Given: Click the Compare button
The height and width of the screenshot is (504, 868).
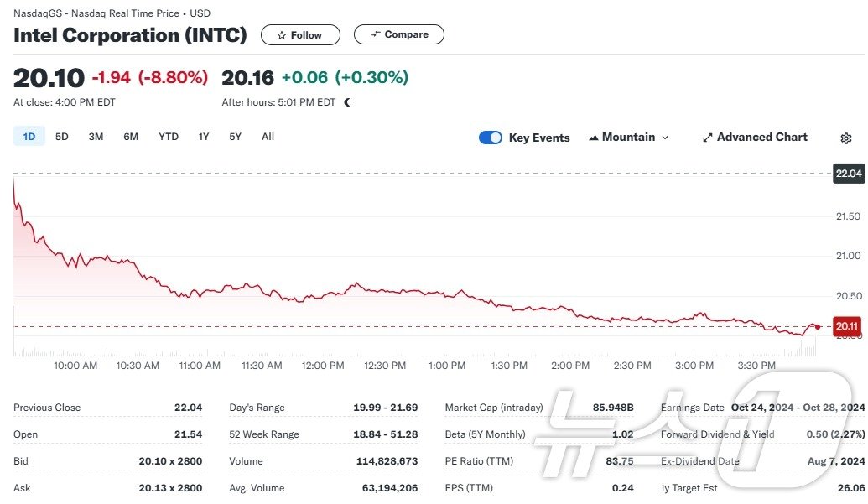Looking at the screenshot, I should pyautogui.click(x=399, y=34).
